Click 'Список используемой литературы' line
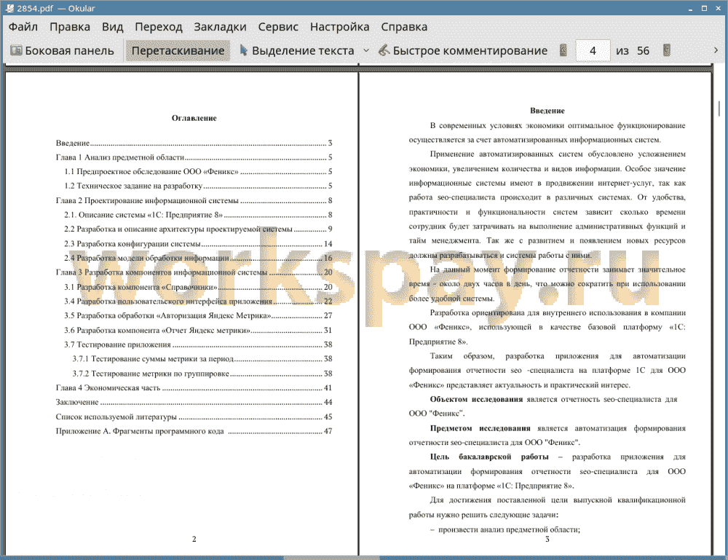Image resolution: width=728 pixels, height=560 pixels. pos(194,417)
